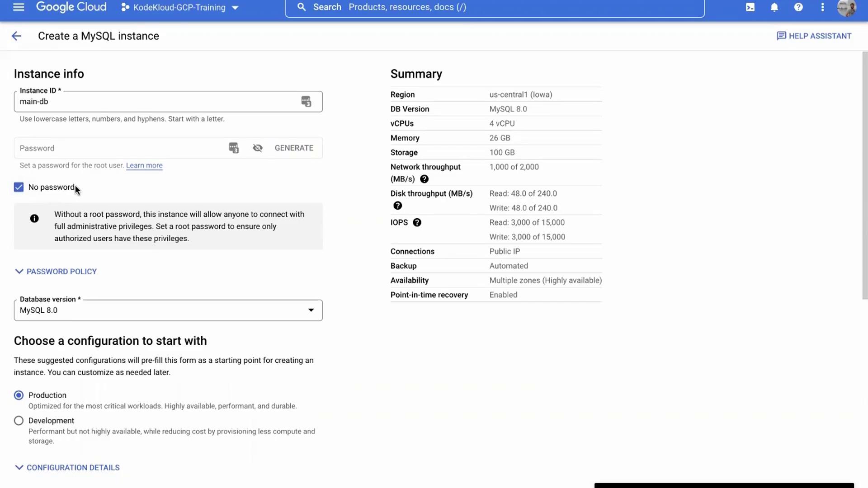The height and width of the screenshot is (488, 868).
Task: Toggle password visibility eye icon
Action: [258, 148]
